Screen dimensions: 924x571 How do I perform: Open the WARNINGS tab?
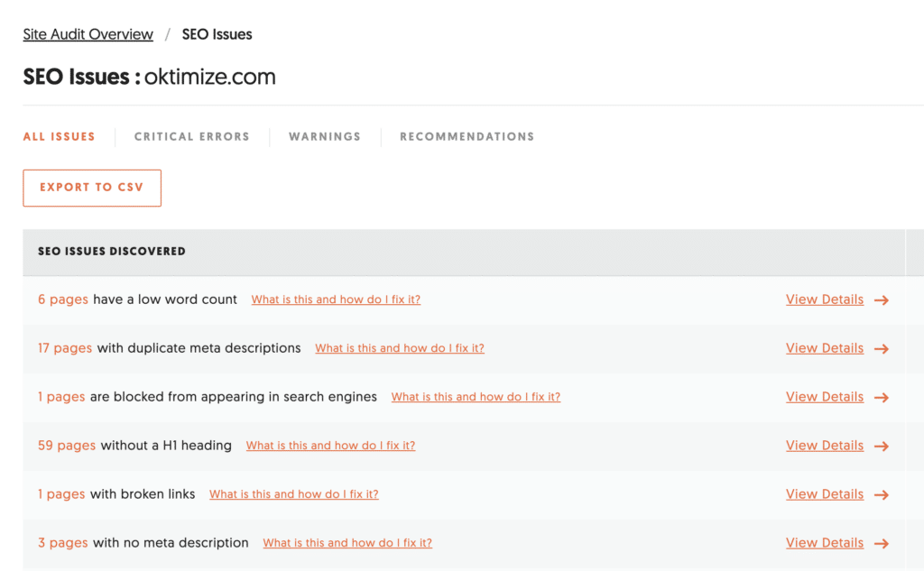coord(325,136)
